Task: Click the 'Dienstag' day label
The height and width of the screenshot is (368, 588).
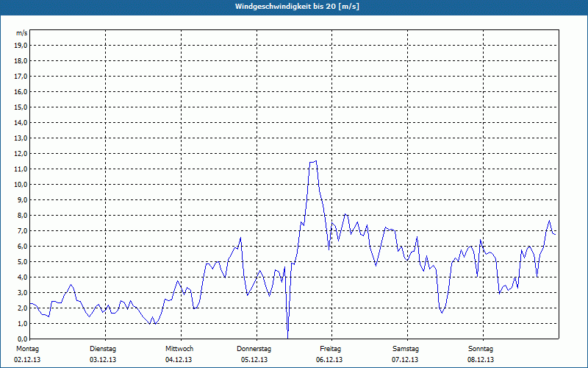Action: point(103,349)
